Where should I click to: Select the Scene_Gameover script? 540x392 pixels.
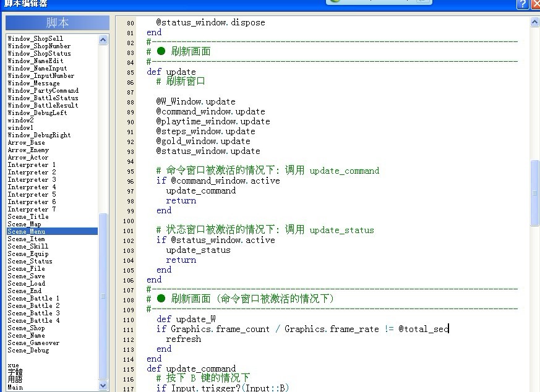[x=33, y=343]
